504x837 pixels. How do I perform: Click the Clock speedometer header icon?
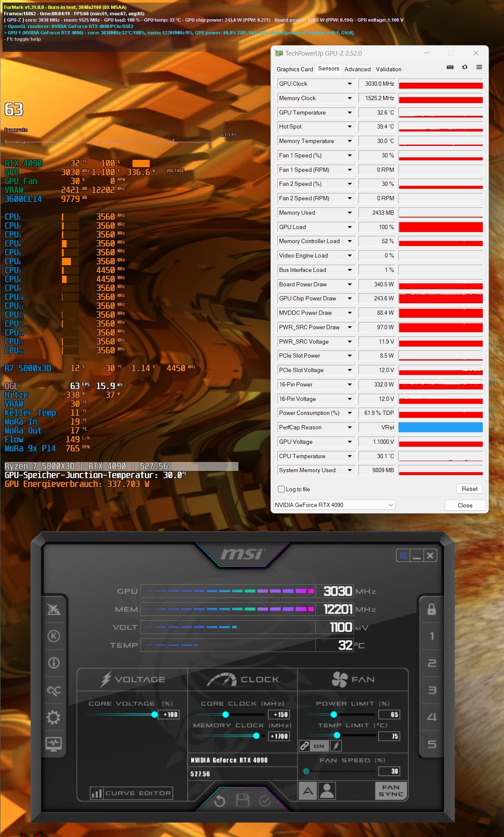pyautogui.click(x=222, y=679)
